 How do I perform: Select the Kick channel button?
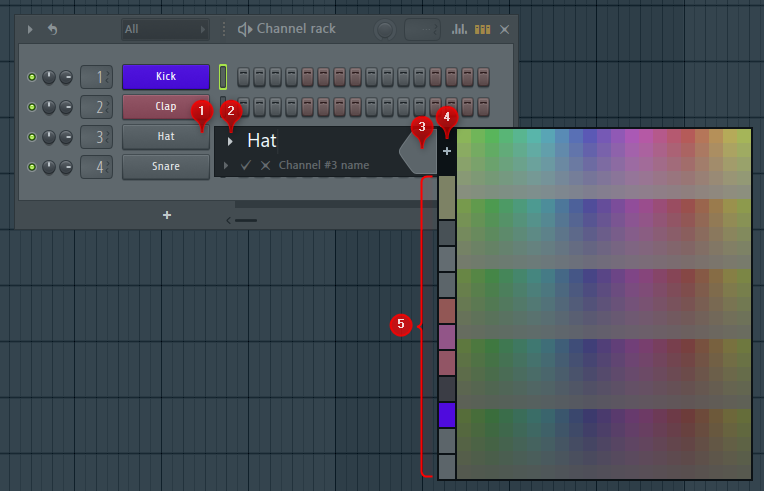pos(165,77)
